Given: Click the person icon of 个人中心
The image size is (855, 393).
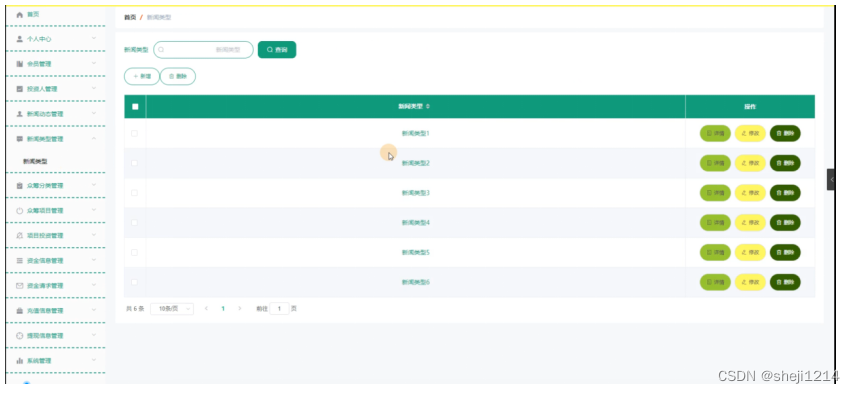Looking at the screenshot, I should click(x=20, y=39).
